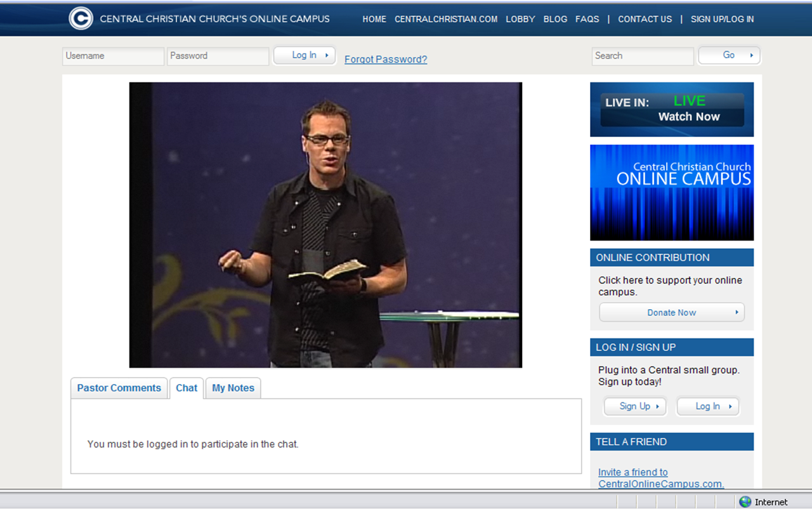Open the FAQS navigation item
The width and height of the screenshot is (812, 509).
coord(587,19)
